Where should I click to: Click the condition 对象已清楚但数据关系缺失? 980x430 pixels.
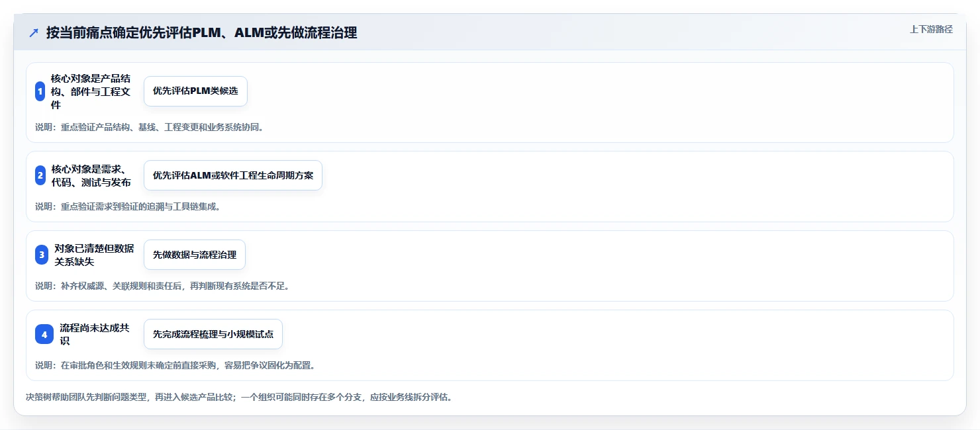point(95,255)
